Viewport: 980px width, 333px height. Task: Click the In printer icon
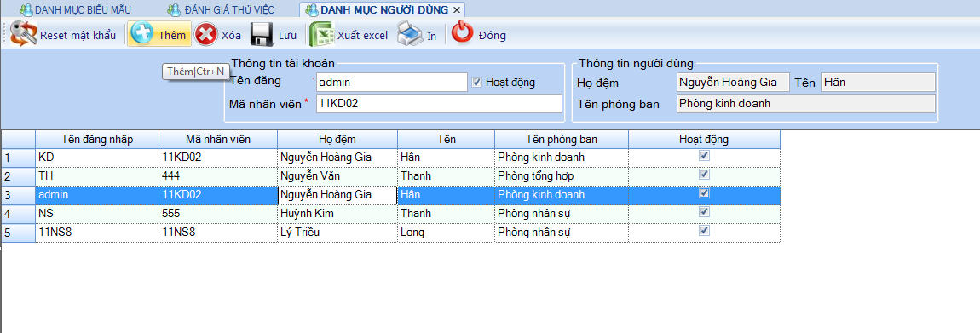(412, 34)
